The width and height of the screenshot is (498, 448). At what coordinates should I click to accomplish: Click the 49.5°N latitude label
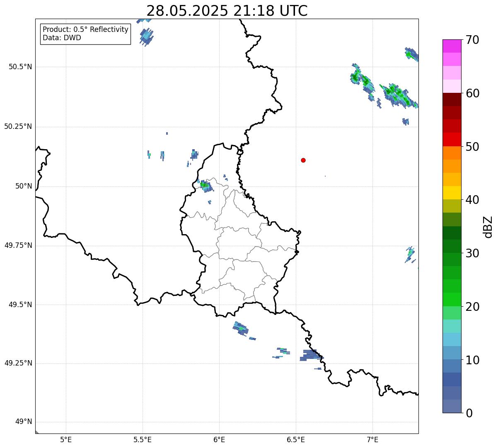pos(20,305)
